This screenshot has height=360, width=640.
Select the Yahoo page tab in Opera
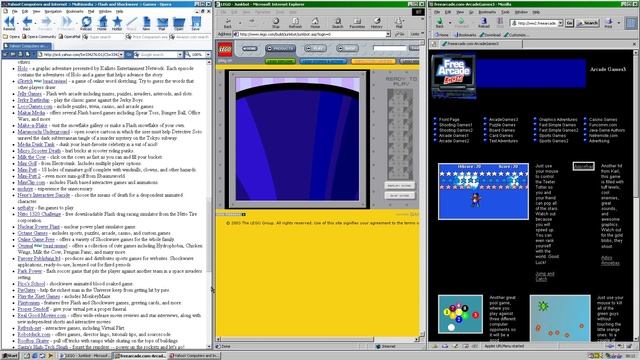(27, 46)
